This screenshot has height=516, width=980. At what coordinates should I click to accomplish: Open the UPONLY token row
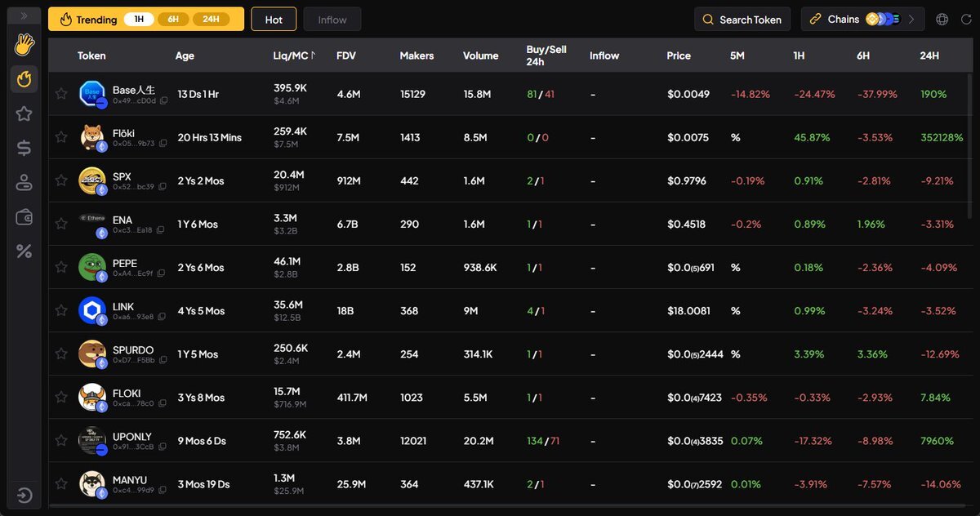coord(131,437)
